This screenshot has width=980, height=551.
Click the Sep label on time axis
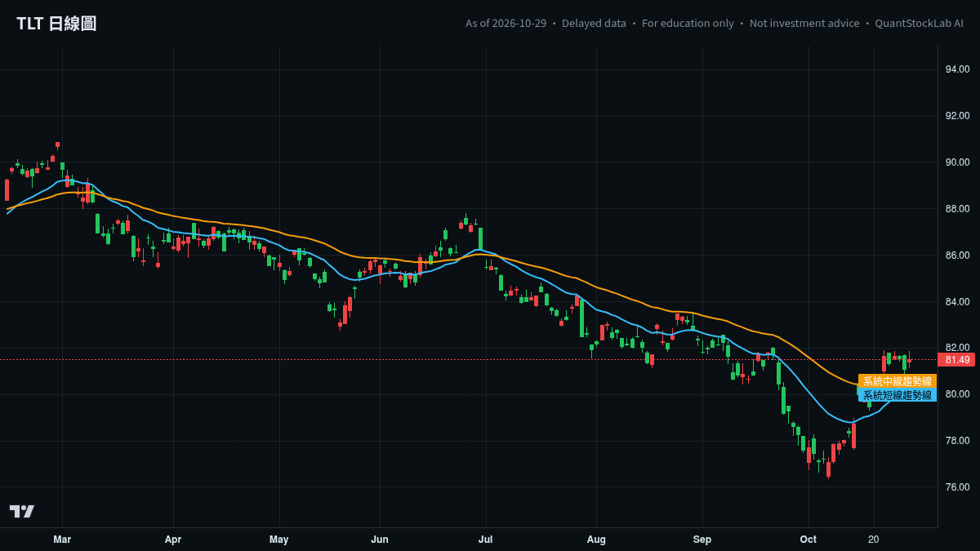pyautogui.click(x=702, y=540)
